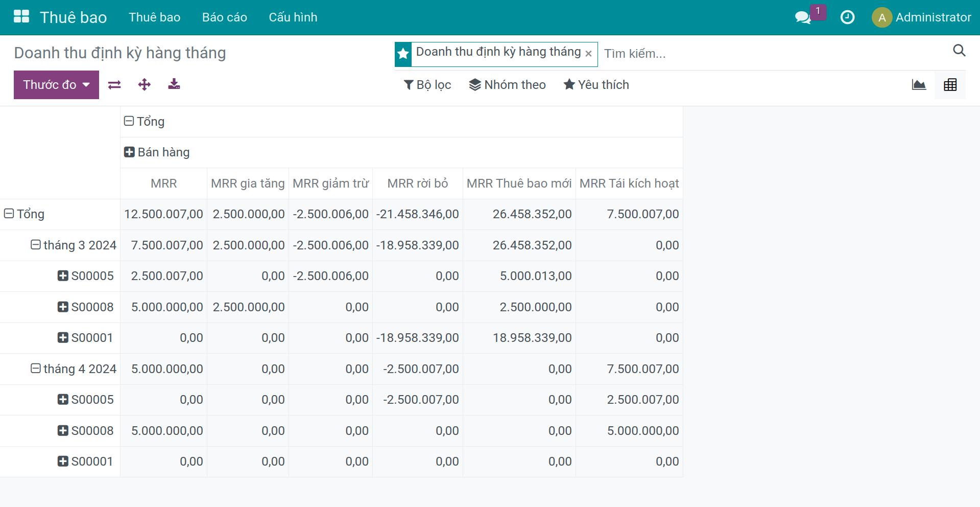Remove the Doanh thu định kỳ filter
This screenshot has width=980, height=507.
click(588, 54)
